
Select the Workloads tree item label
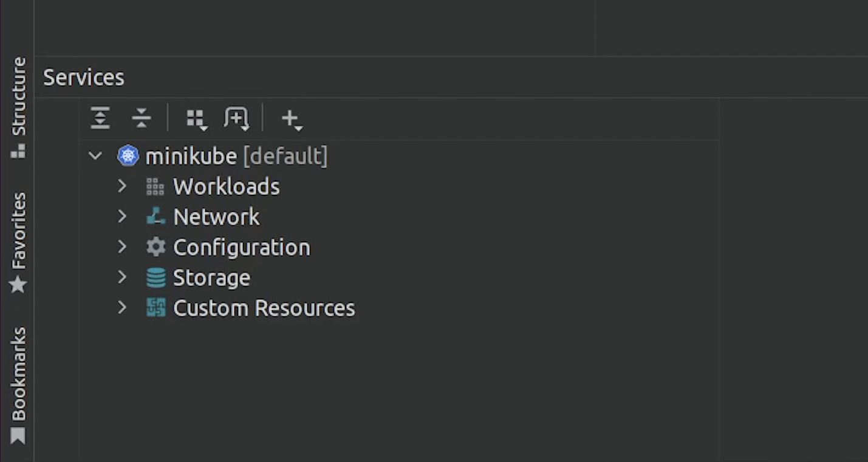tap(226, 186)
